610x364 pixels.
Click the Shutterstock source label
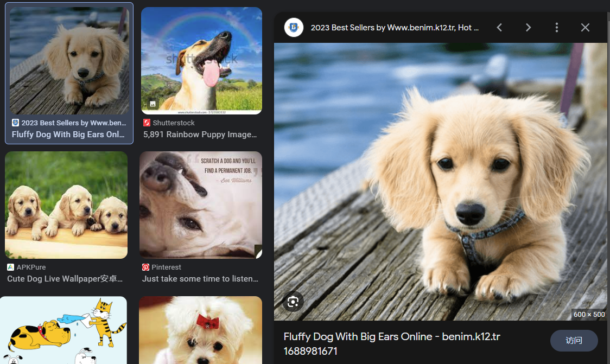[174, 123]
